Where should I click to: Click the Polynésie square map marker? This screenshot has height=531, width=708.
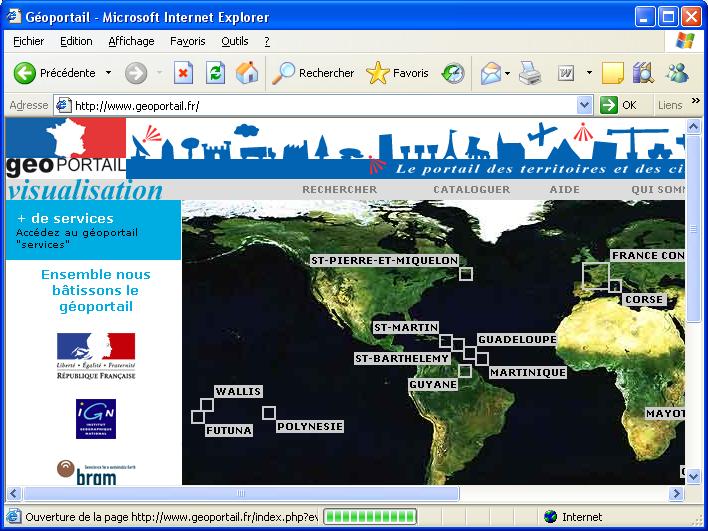pyautogui.click(x=269, y=413)
